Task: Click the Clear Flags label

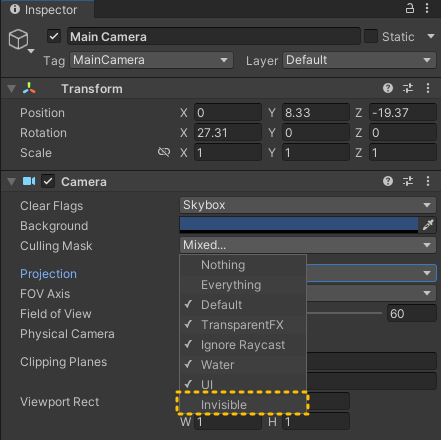Action: [x=52, y=206]
